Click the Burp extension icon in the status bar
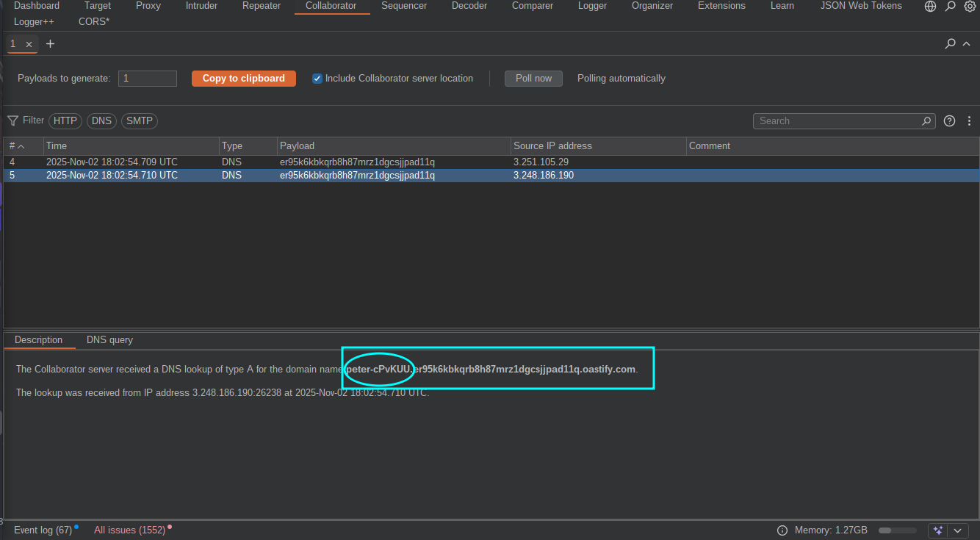 937,530
